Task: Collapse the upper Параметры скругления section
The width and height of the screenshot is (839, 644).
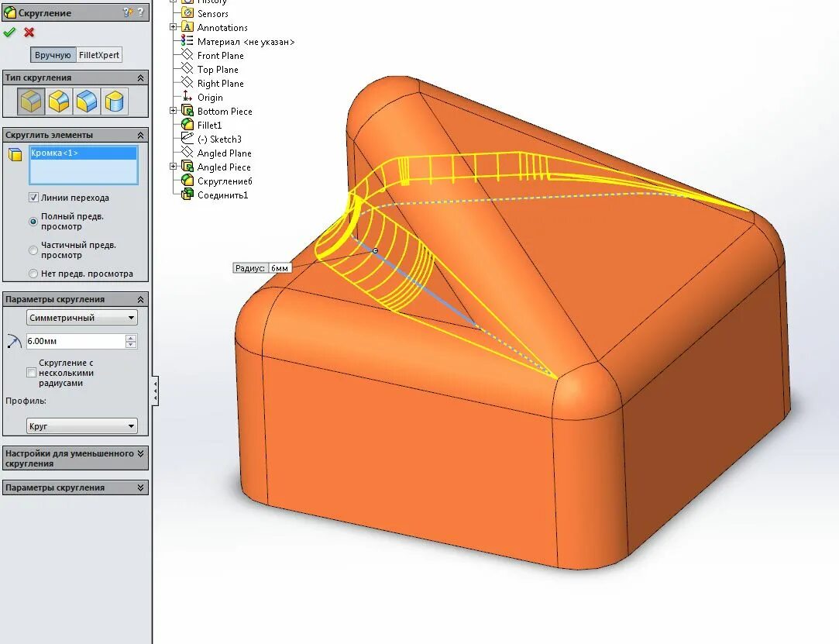Action: tap(141, 299)
